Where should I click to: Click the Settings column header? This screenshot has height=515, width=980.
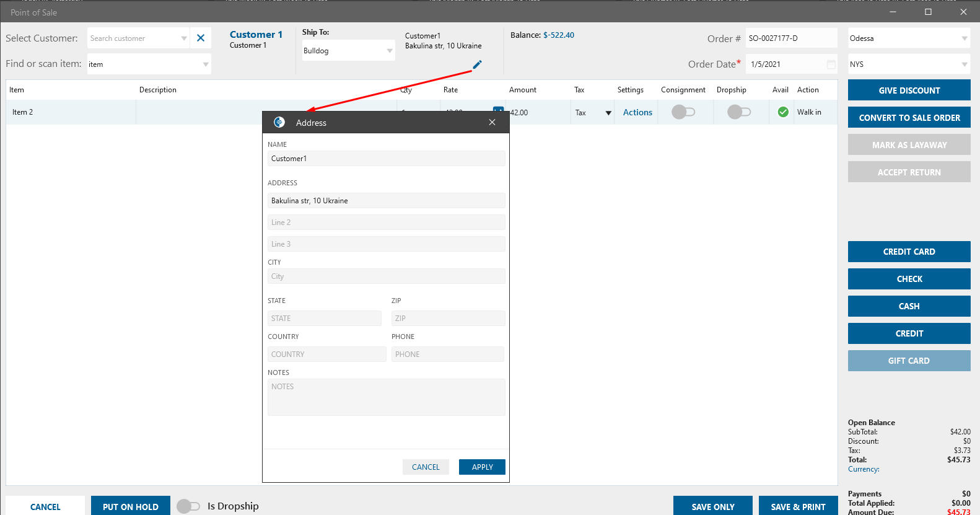click(631, 90)
